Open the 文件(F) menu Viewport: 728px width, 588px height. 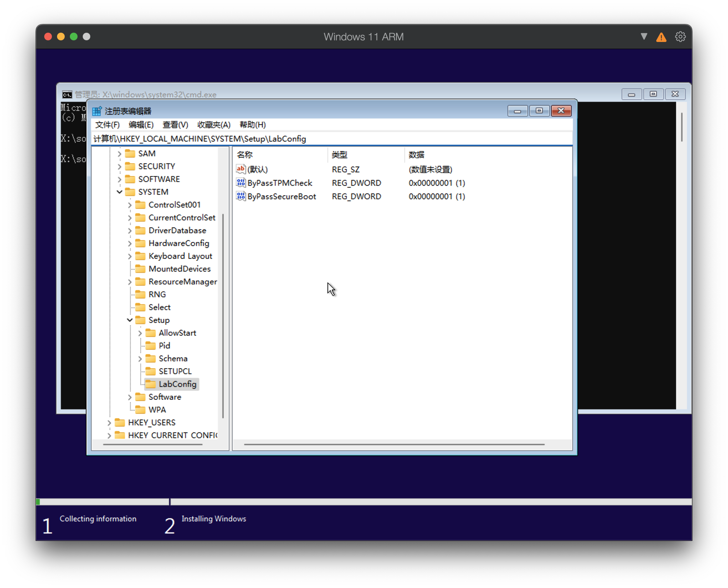pyautogui.click(x=107, y=125)
